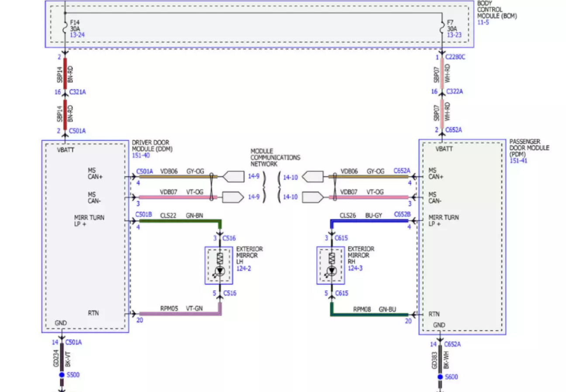The width and height of the screenshot is (566, 392).
Task: Click C501A label beside the DDM GND pin 14
Action: (73, 342)
